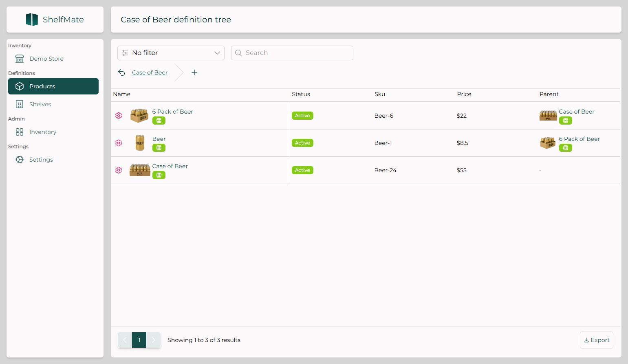This screenshot has width=628, height=364.
Task: Open Demo Store in the sidebar
Action: 46,59
